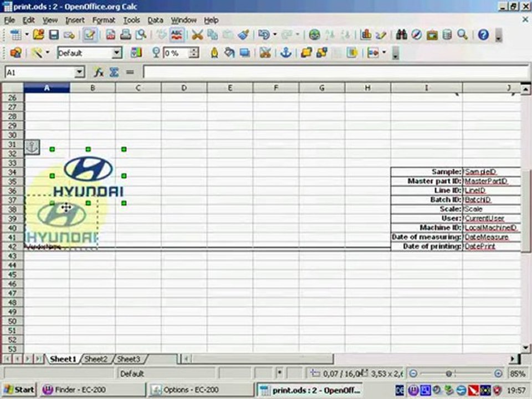
Task: Switch to Options - EC-200 taskbar window
Action: click(201, 390)
